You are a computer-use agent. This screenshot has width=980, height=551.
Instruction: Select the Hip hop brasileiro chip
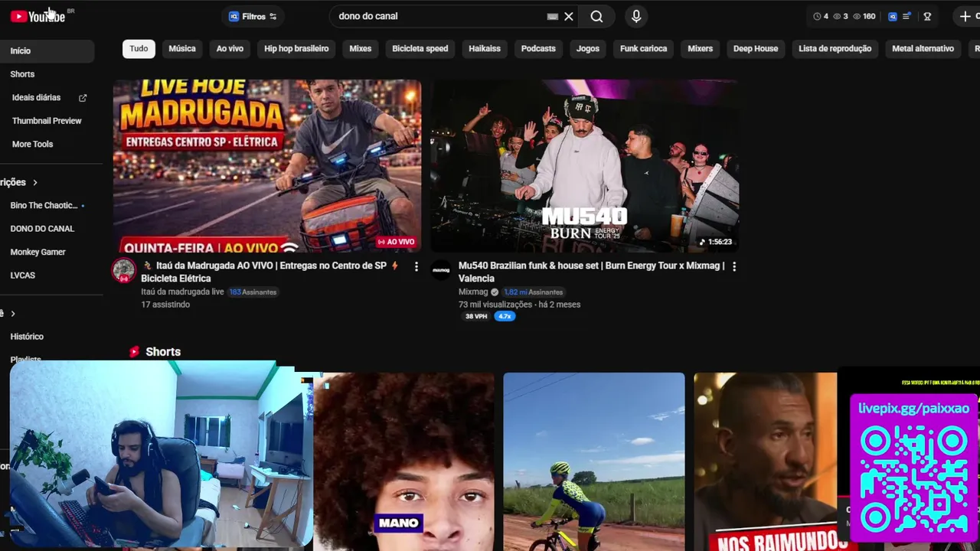click(x=296, y=48)
